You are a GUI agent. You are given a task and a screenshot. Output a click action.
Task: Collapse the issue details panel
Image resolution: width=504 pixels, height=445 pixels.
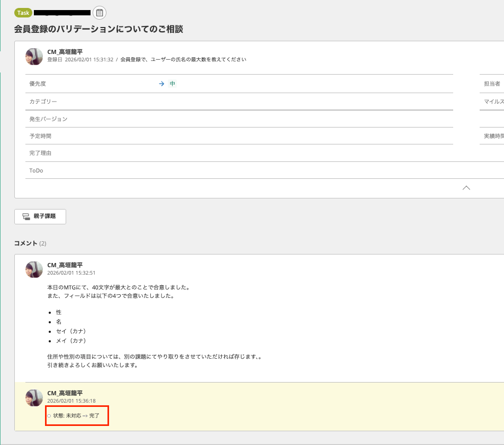coord(466,188)
